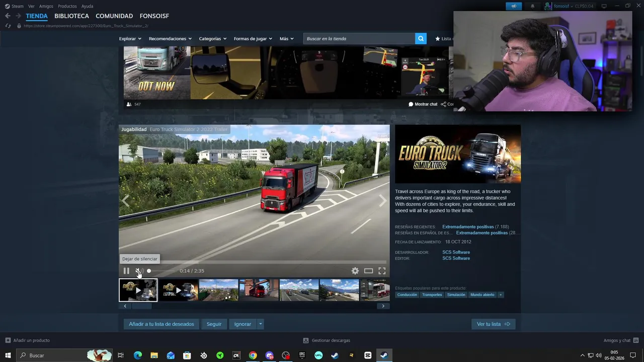Open Chrome from the taskbar
This screenshot has width=644, height=362.
click(253, 355)
